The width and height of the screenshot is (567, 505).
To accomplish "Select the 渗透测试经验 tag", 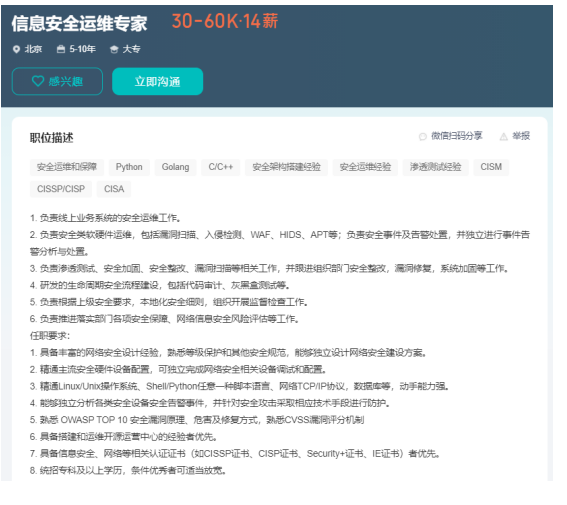I will click(x=435, y=167).
